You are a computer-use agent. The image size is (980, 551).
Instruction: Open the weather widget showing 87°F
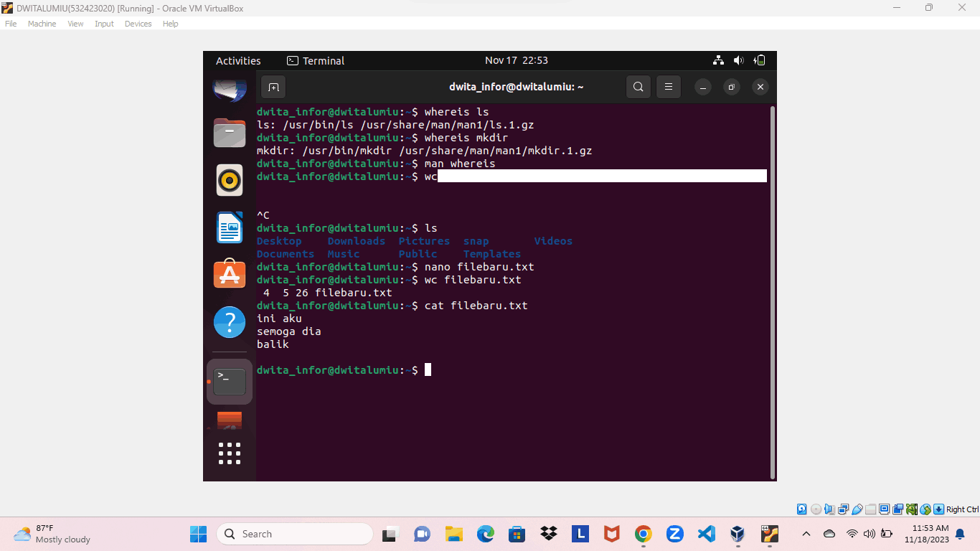[52, 534]
